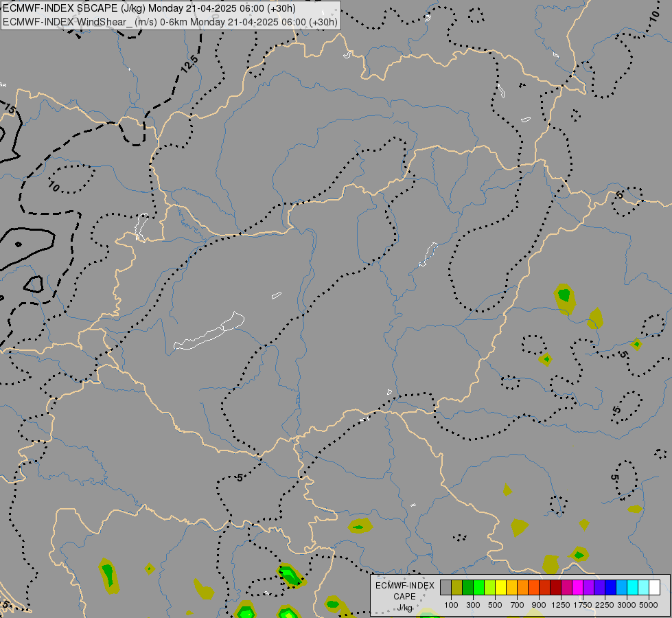Click the amber swatch left of 700
The width and height of the screenshot is (672, 618).
(x=511, y=588)
